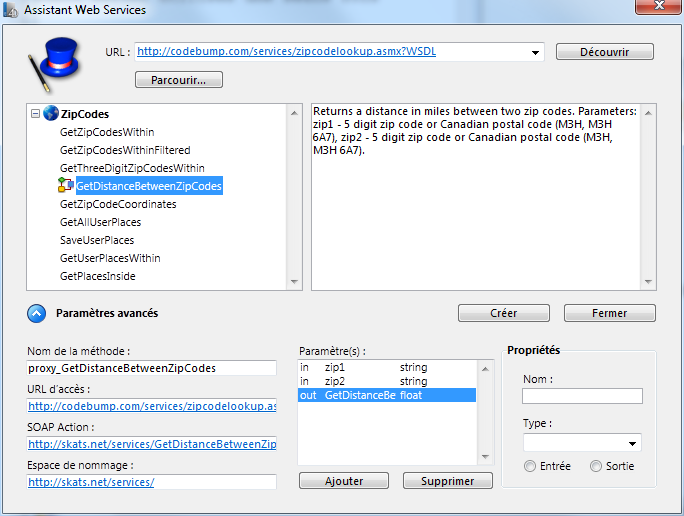Open the Type dropdown in Propriétés
Image resolution: width=684 pixels, height=516 pixels.
pyautogui.click(x=632, y=444)
